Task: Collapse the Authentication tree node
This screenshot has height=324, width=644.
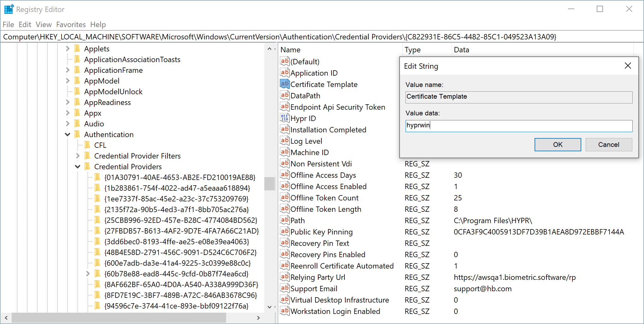Action: click(x=67, y=135)
